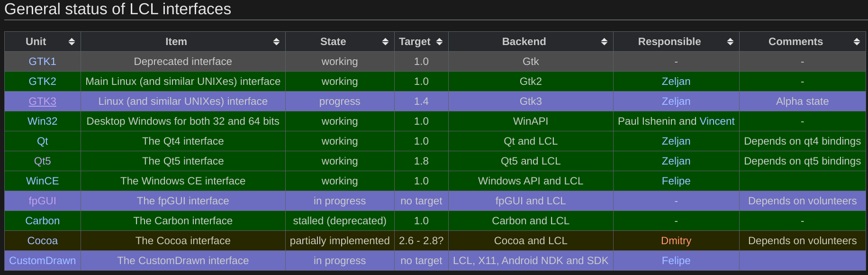Open the GTK2 unit link
The width and height of the screenshot is (868, 275).
point(43,82)
